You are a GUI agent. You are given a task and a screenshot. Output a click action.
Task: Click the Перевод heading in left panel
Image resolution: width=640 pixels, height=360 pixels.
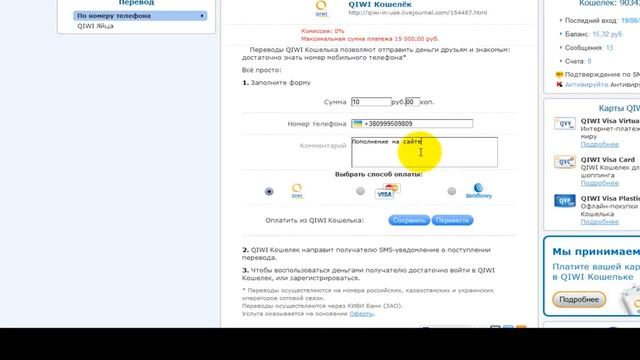(x=136, y=3)
